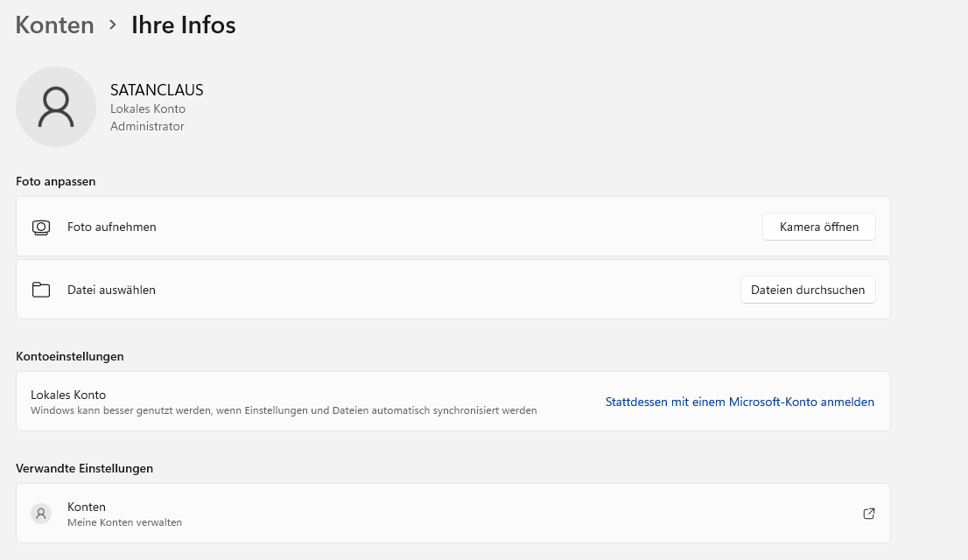Click the Foto anpassen section heading
968x560 pixels.
point(56,181)
